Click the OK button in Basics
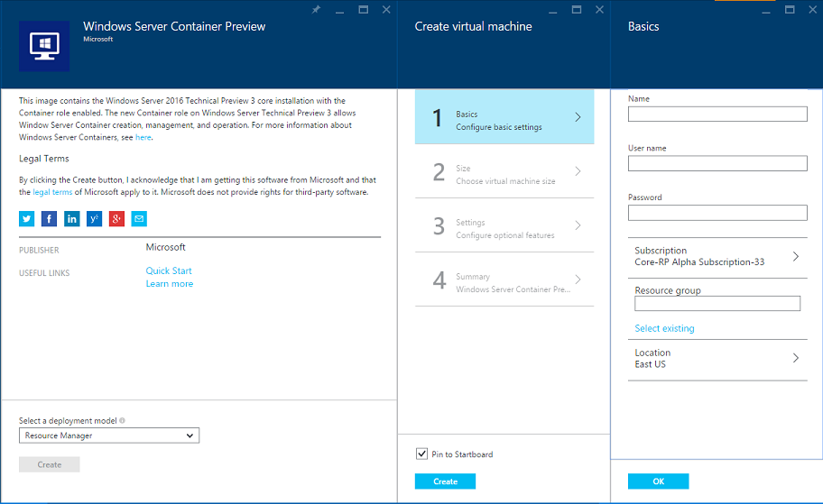 pyautogui.click(x=658, y=481)
